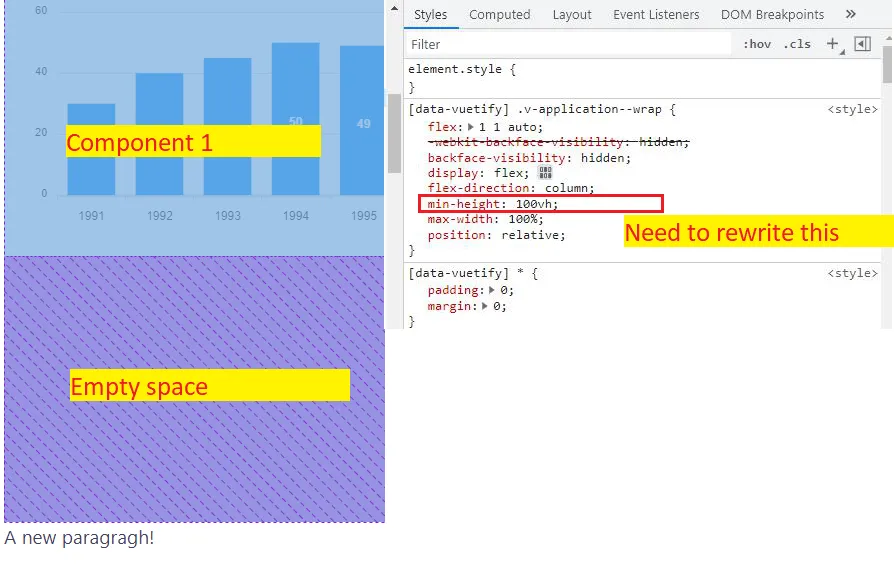The width and height of the screenshot is (894, 572).
Task: Expand the padding shorthand triangle
Action: point(491,290)
